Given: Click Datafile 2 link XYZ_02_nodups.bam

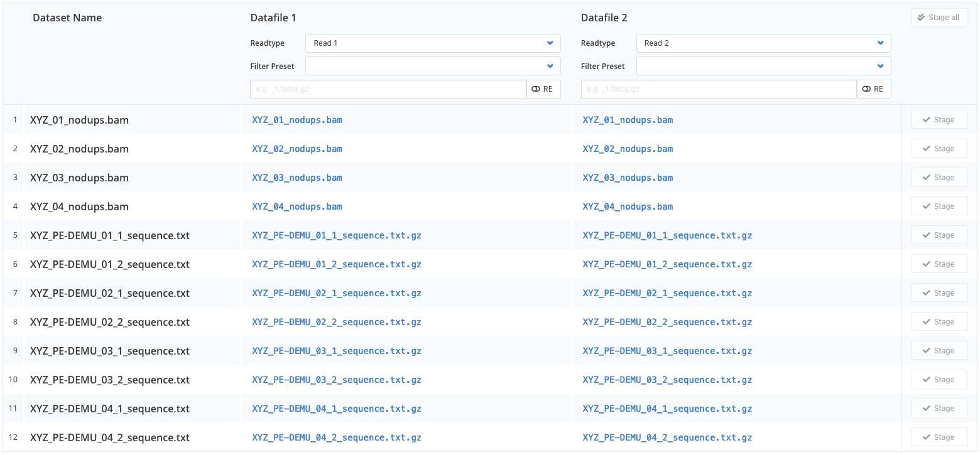Looking at the screenshot, I should (x=628, y=149).
